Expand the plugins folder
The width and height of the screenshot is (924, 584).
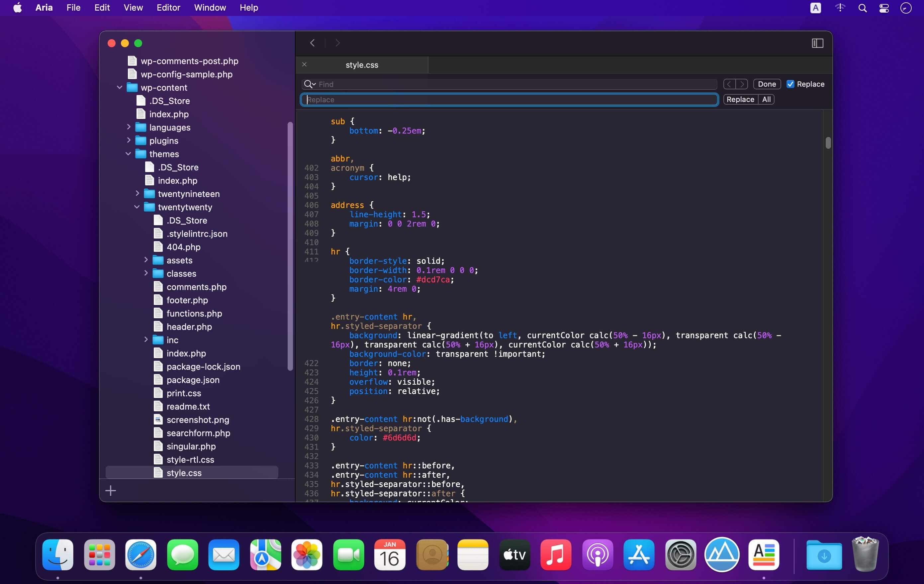pyautogui.click(x=129, y=141)
